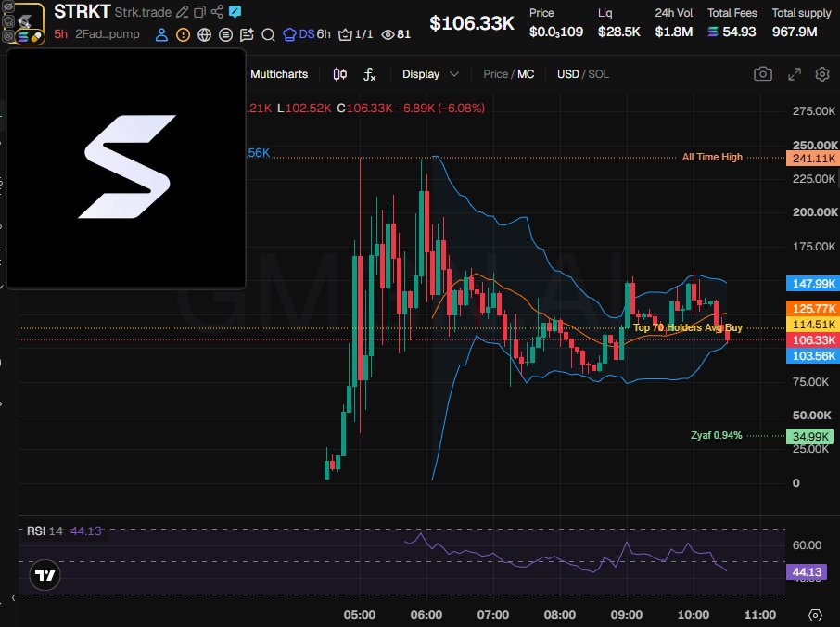
Task: Click the hexagon chart settings icon at bottom right
Action: pos(815,615)
